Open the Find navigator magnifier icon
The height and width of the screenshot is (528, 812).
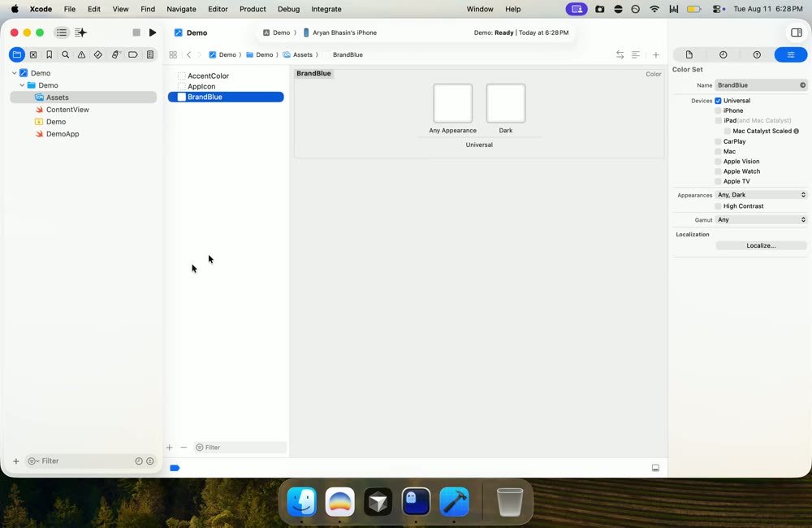point(65,54)
